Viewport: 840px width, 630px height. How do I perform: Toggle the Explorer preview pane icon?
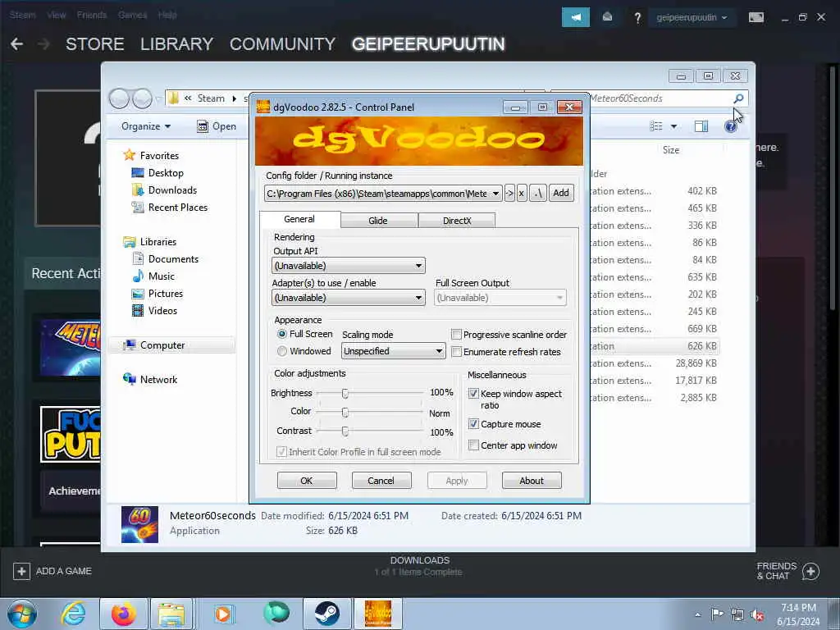[701, 126]
